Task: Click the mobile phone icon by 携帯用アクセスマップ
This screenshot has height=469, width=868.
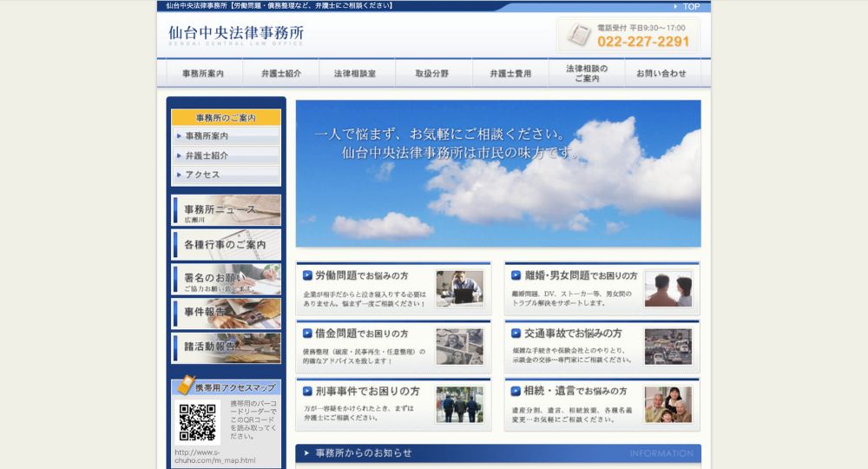Action: [185, 386]
